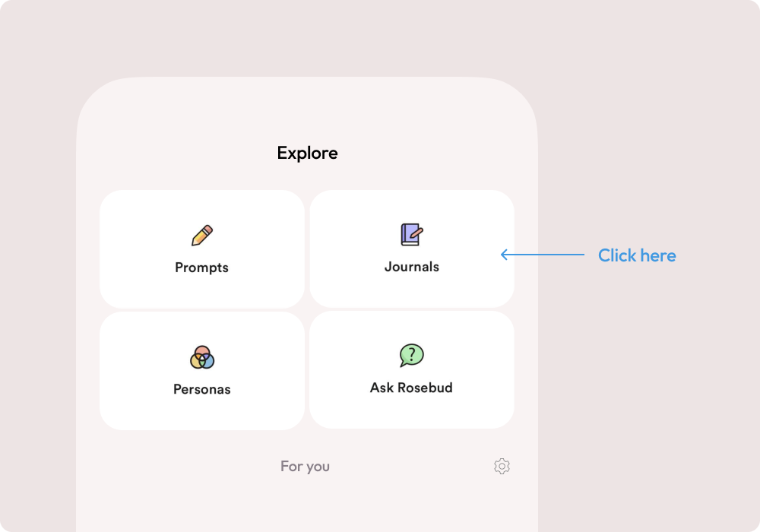Click the journal book icon
This screenshot has height=532, width=760.
[411, 234]
